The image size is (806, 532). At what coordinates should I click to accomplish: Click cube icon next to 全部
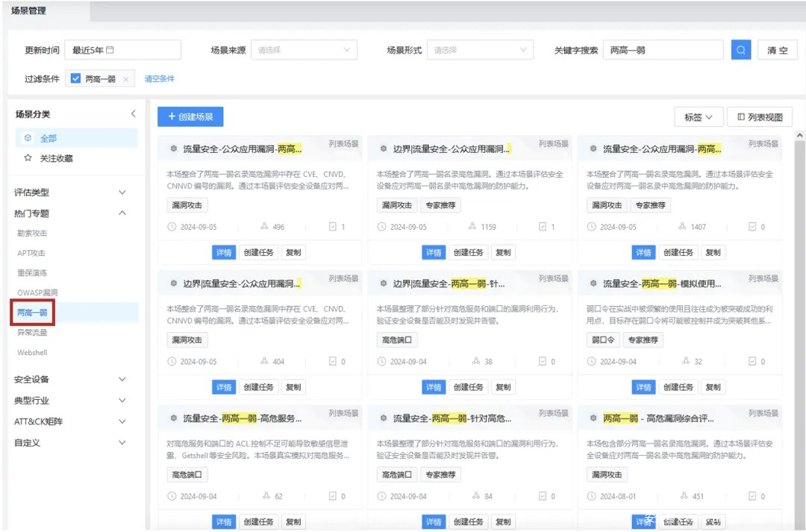[28, 138]
